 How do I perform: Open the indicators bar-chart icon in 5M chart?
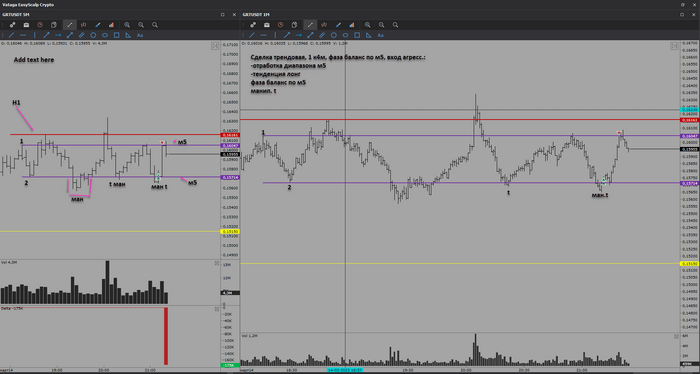(111, 25)
